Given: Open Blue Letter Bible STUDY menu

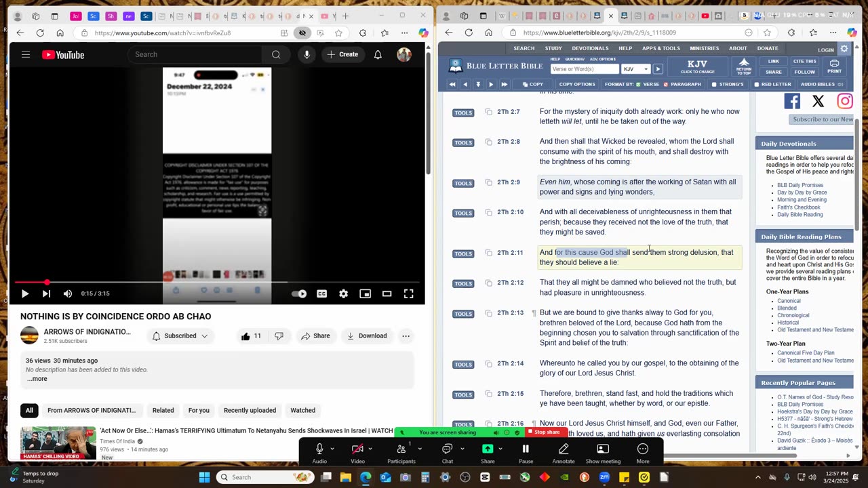Looking at the screenshot, I should [x=553, y=48].
